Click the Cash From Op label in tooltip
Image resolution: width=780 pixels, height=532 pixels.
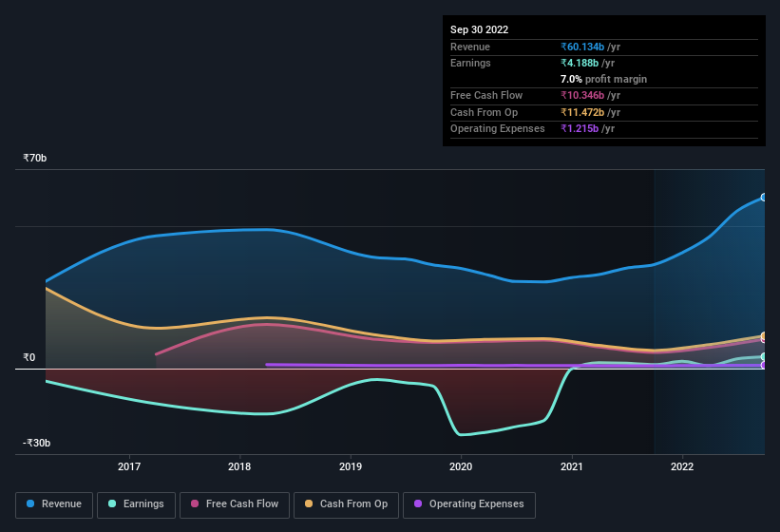484,112
